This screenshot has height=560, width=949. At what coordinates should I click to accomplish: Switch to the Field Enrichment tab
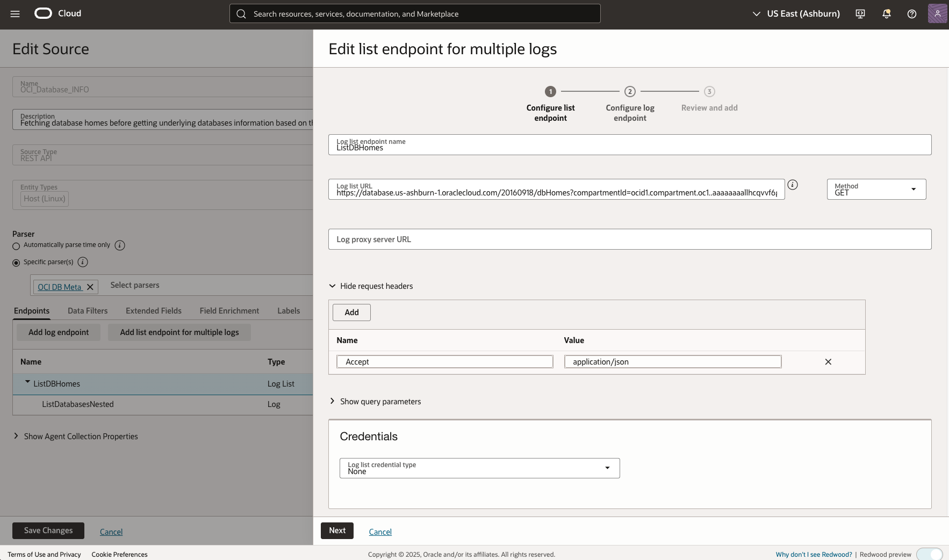[x=229, y=310]
